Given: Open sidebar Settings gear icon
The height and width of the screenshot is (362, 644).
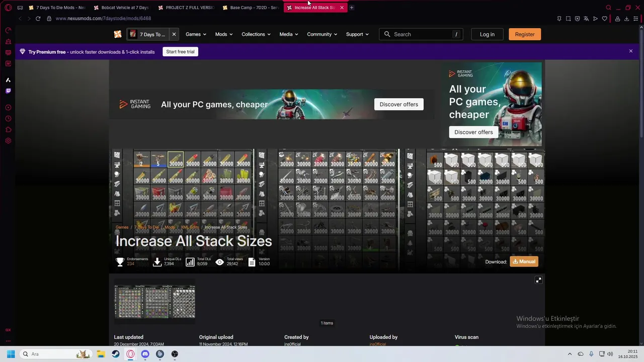Looking at the screenshot, I should point(8,141).
